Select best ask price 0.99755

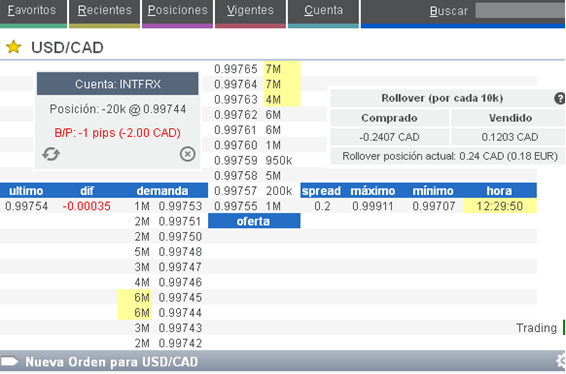point(236,206)
